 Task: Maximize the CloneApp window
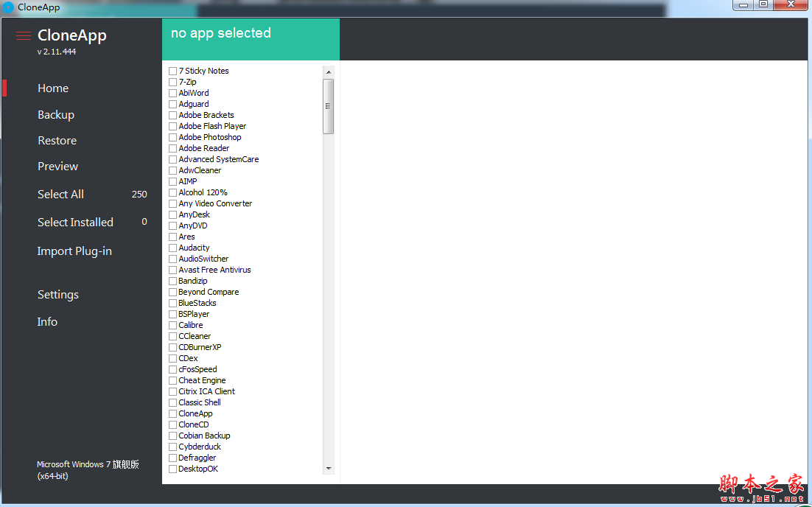click(x=763, y=4)
